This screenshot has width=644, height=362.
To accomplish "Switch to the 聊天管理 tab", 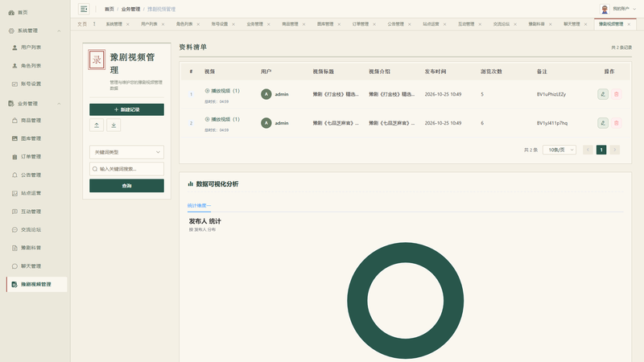I will [x=572, y=24].
